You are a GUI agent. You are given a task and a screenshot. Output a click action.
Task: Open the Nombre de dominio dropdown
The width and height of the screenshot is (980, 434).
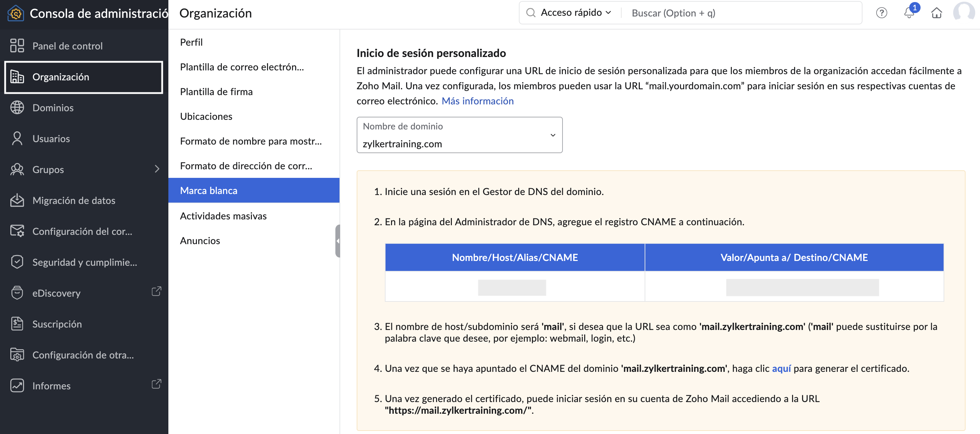coord(459,135)
